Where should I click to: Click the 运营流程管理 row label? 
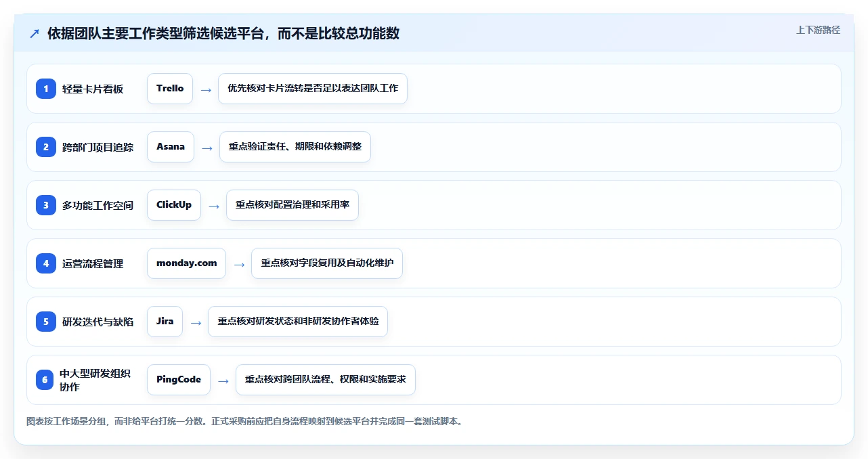click(93, 263)
